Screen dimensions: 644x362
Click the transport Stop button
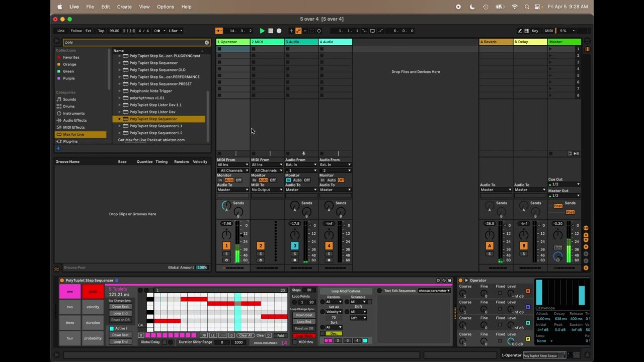tap(271, 31)
